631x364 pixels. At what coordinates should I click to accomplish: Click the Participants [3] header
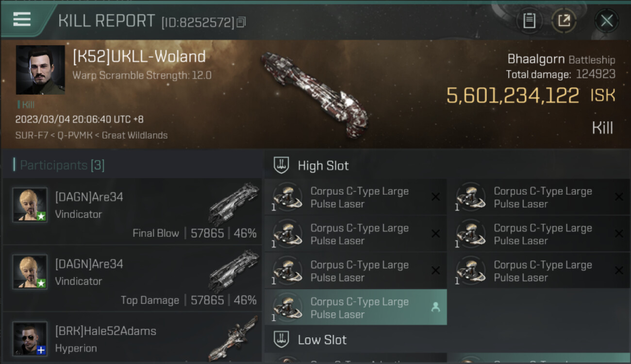[59, 165]
